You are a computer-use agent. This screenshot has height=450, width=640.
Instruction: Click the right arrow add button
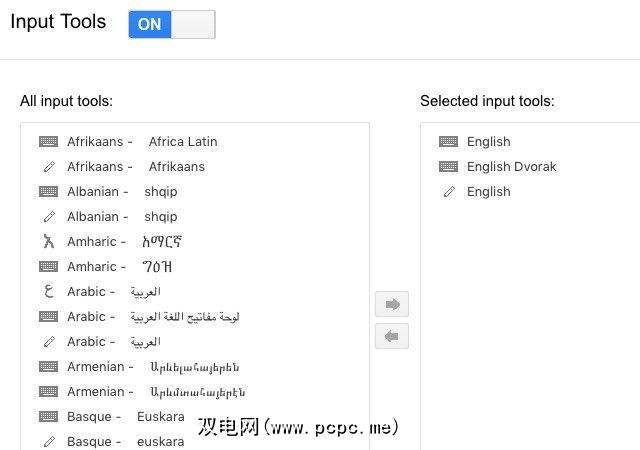click(x=392, y=304)
